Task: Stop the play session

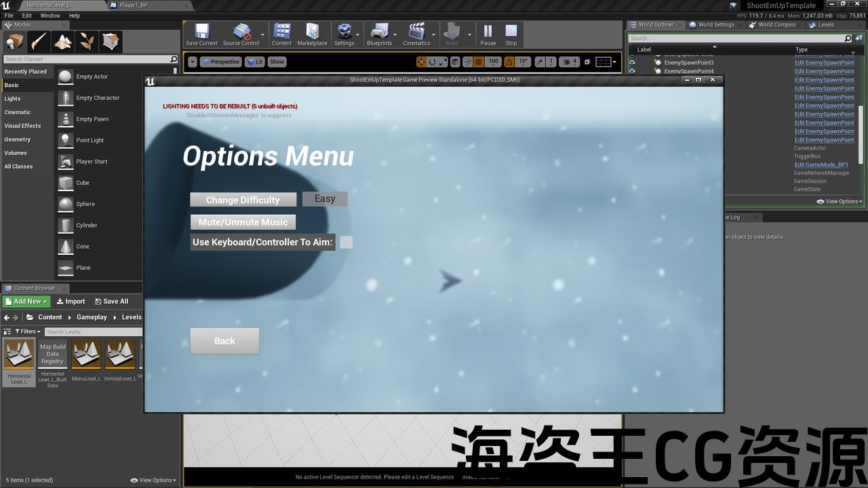Action: (x=511, y=34)
